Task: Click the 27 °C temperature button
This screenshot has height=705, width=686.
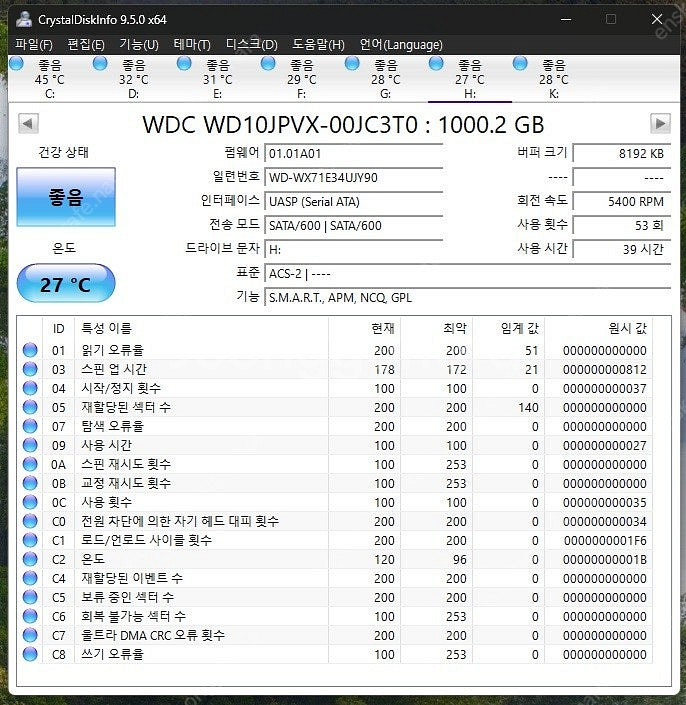Action: point(66,283)
